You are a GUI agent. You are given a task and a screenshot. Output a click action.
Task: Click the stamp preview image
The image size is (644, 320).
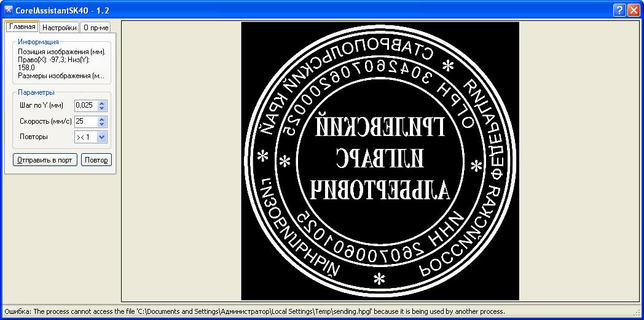tap(380, 161)
